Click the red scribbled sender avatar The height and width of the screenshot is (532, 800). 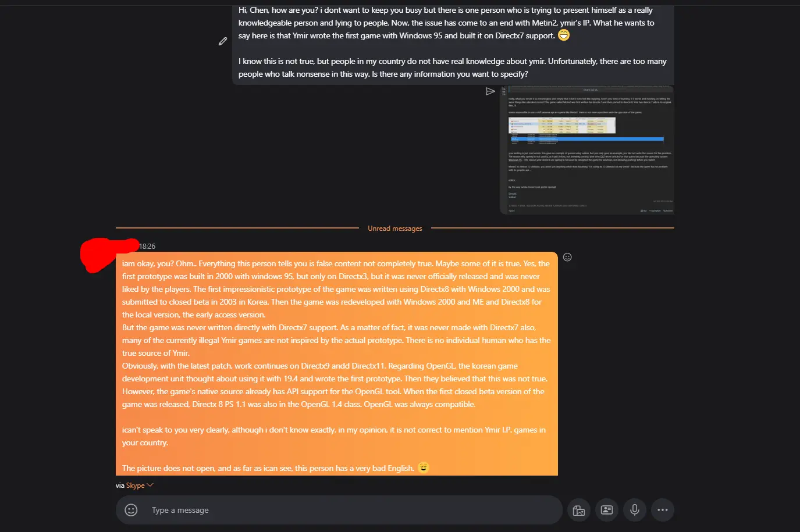pyautogui.click(x=105, y=254)
